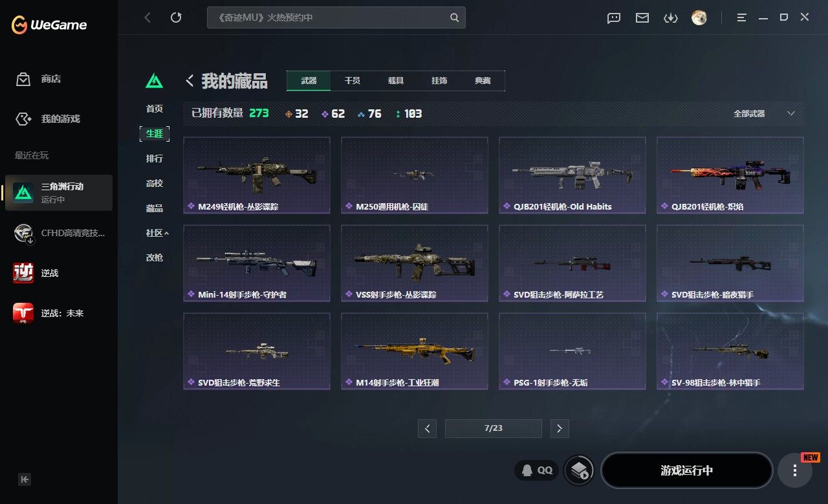Screen dimensions: 828x504
Task: Click the QQ penguin icon button
Action: 536,470
